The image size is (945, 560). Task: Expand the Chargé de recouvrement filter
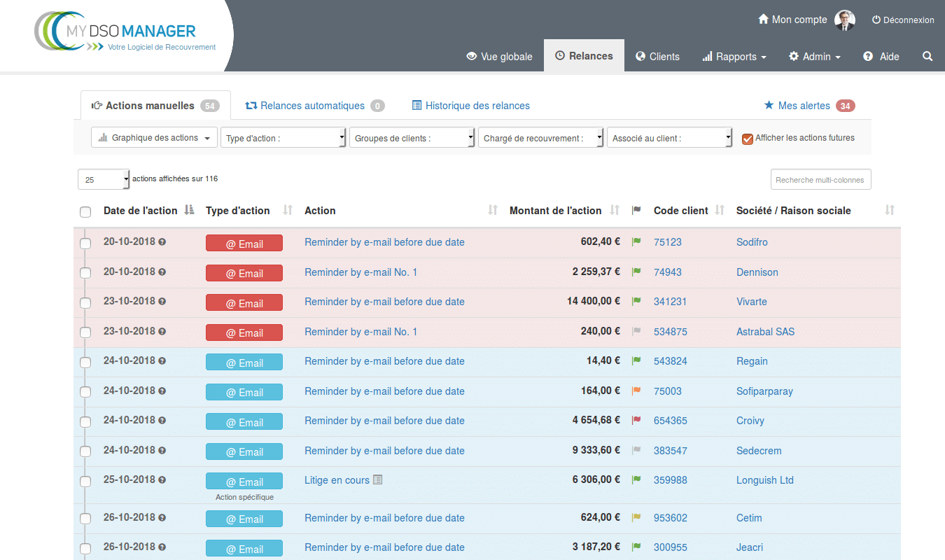point(540,138)
